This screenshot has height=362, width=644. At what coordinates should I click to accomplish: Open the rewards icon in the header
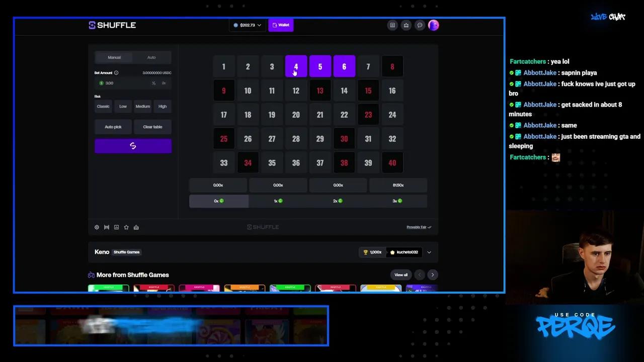(x=406, y=25)
